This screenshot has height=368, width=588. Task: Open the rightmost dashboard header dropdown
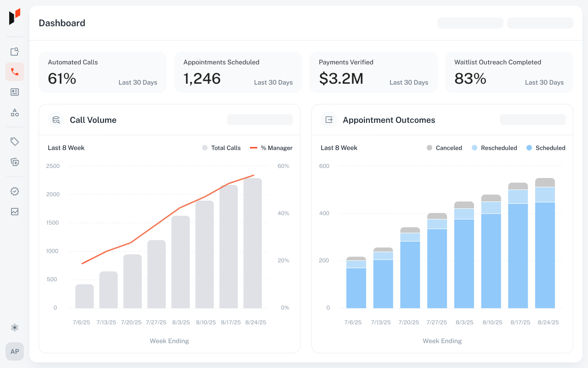point(540,23)
